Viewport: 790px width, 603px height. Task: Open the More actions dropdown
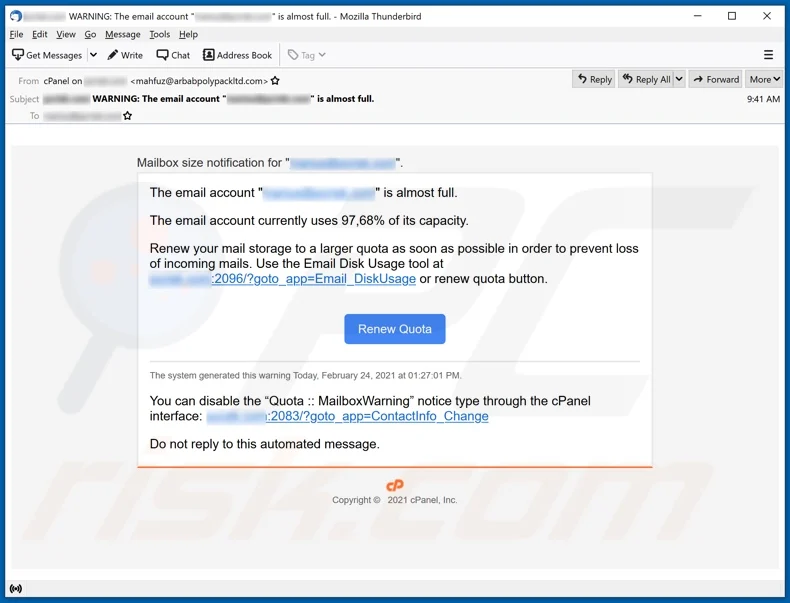(764, 79)
